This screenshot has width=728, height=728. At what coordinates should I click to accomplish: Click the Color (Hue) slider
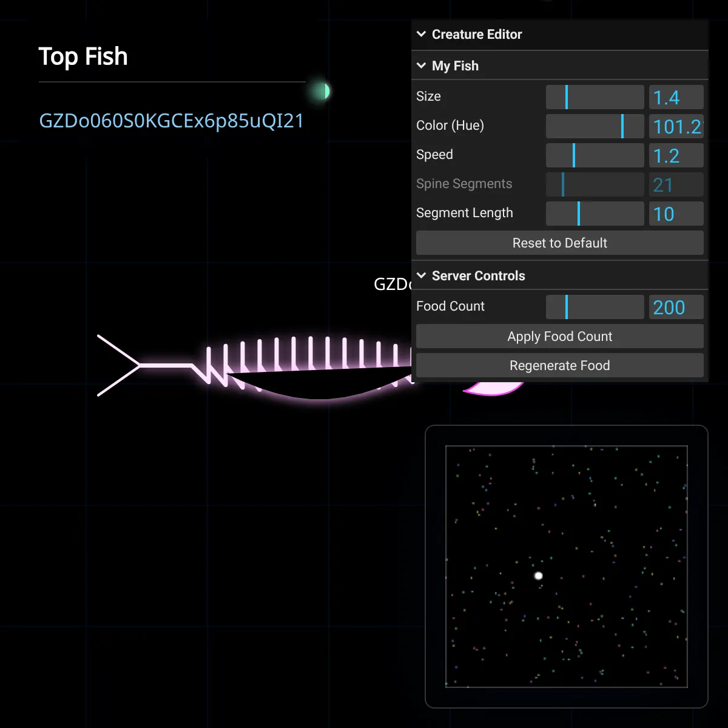(x=595, y=126)
